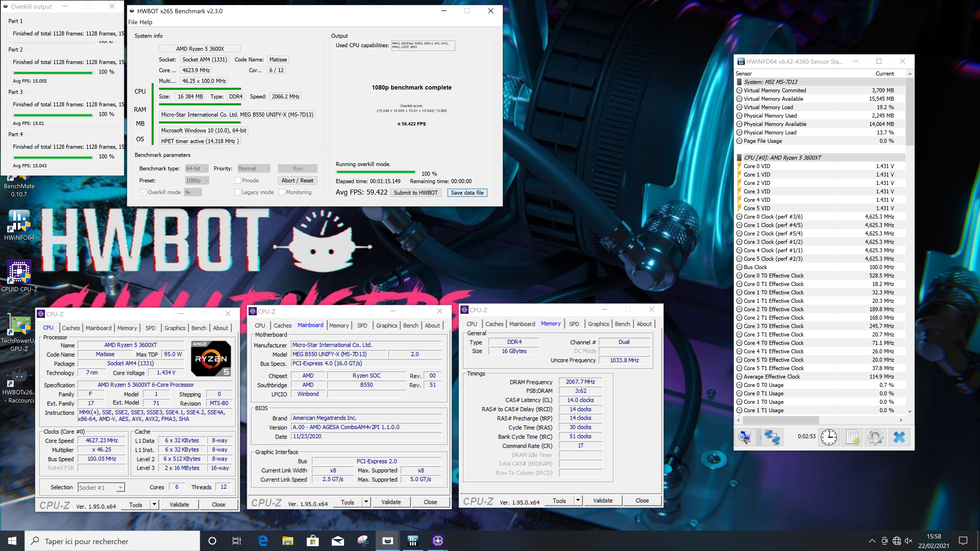The width and height of the screenshot is (980, 551).
Task: Open the Windows Start menu
Action: tap(12, 541)
